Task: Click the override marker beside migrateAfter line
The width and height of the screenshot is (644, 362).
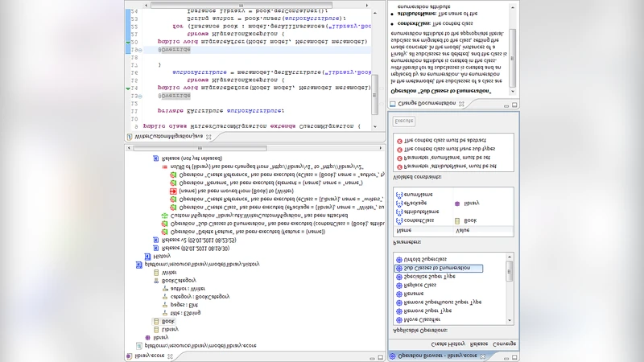Action: click(128, 42)
